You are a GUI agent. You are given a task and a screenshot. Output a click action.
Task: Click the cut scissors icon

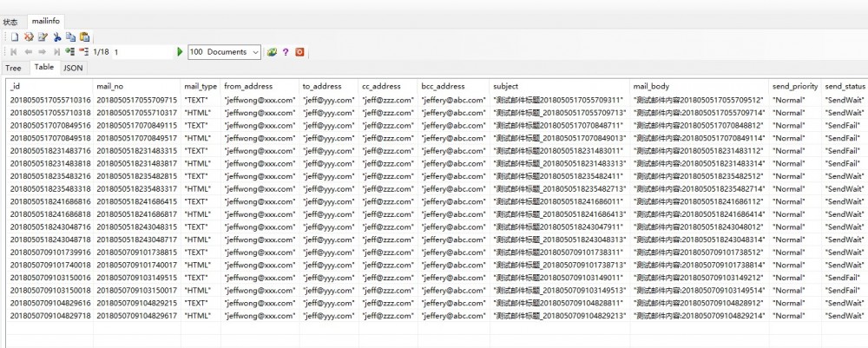point(56,37)
